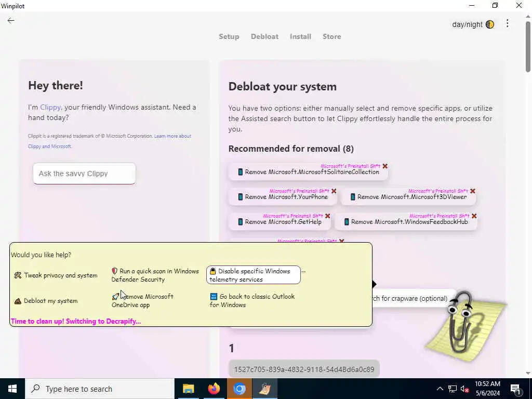
Task: Open the notification center icon
Action: [x=516, y=389]
